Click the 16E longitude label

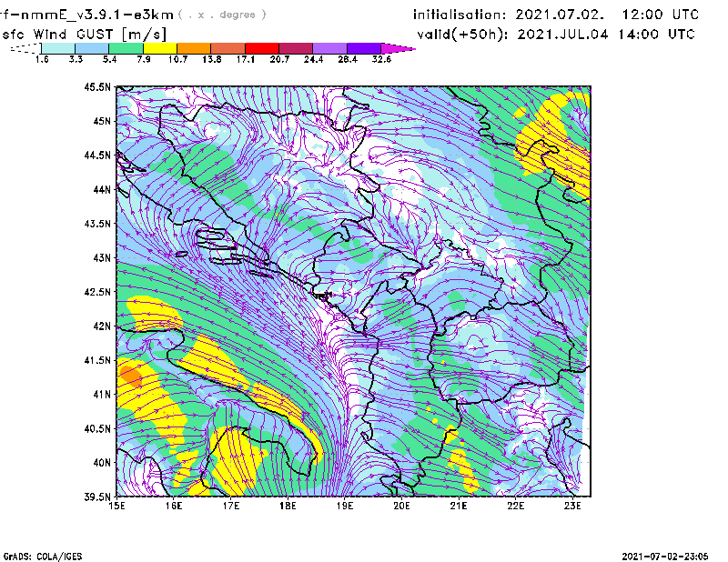click(174, 506)
